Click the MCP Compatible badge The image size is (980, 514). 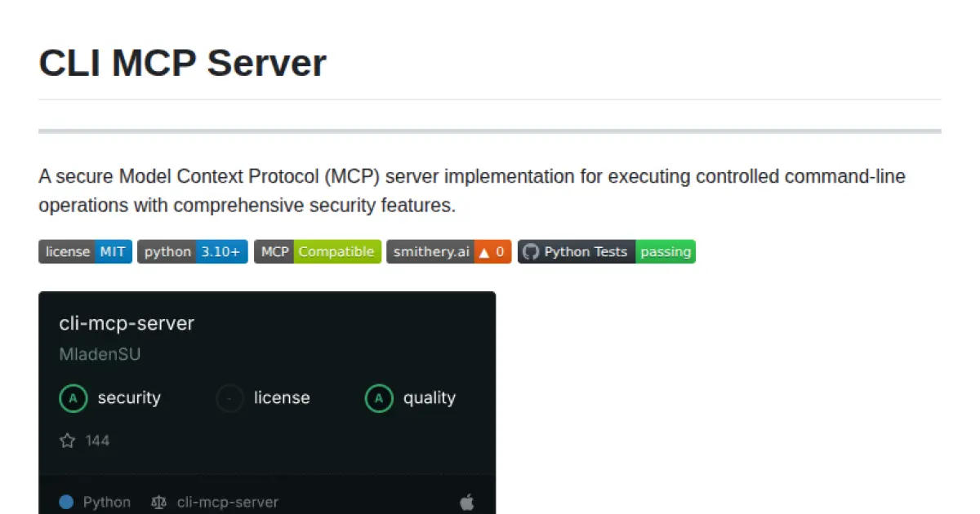tap(318, 251)
